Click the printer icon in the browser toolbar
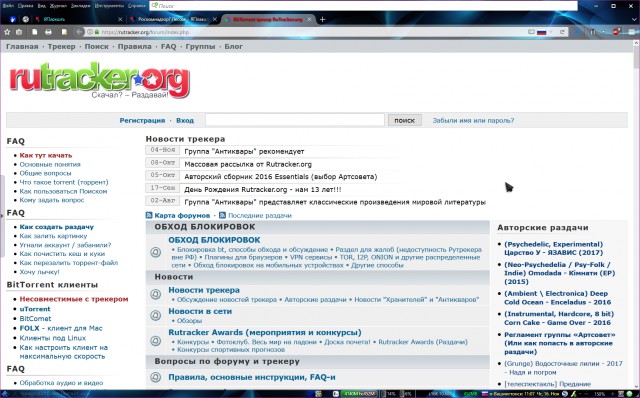 (x=48, y=32)
